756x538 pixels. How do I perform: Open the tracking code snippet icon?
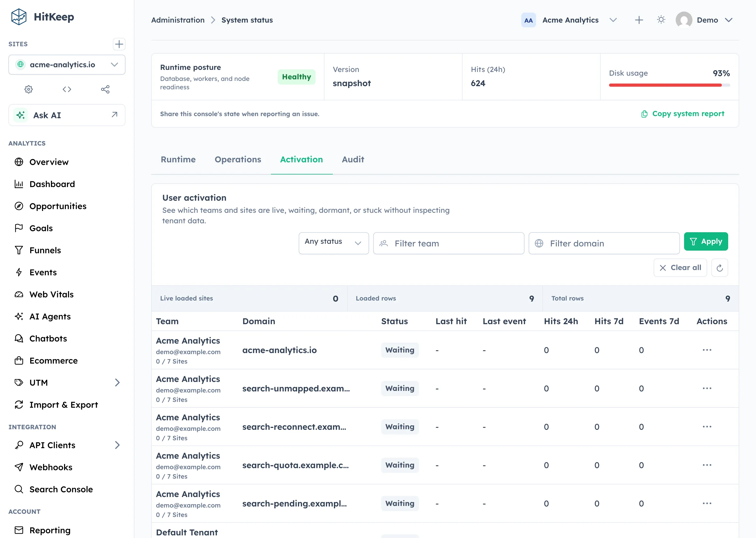point(67,89)
